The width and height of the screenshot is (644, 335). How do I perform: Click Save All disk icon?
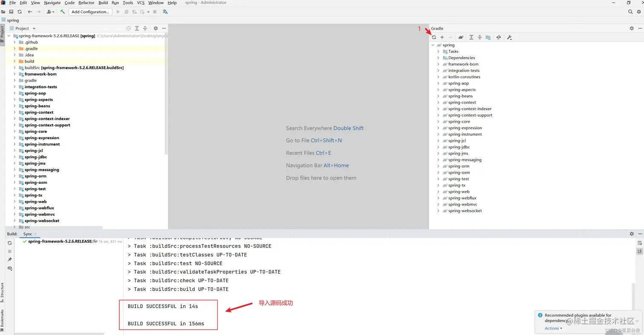(x=11, y=12)
